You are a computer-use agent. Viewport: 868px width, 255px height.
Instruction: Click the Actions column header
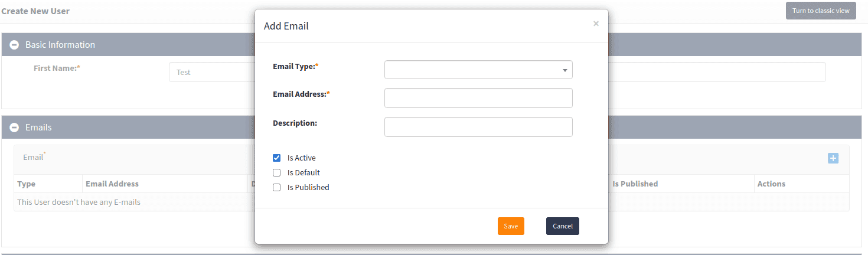click(x=771, y=184)
